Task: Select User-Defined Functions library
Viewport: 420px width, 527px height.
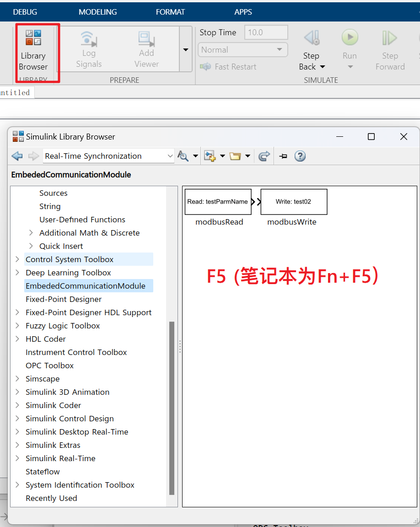Action: tap(82, 220)
